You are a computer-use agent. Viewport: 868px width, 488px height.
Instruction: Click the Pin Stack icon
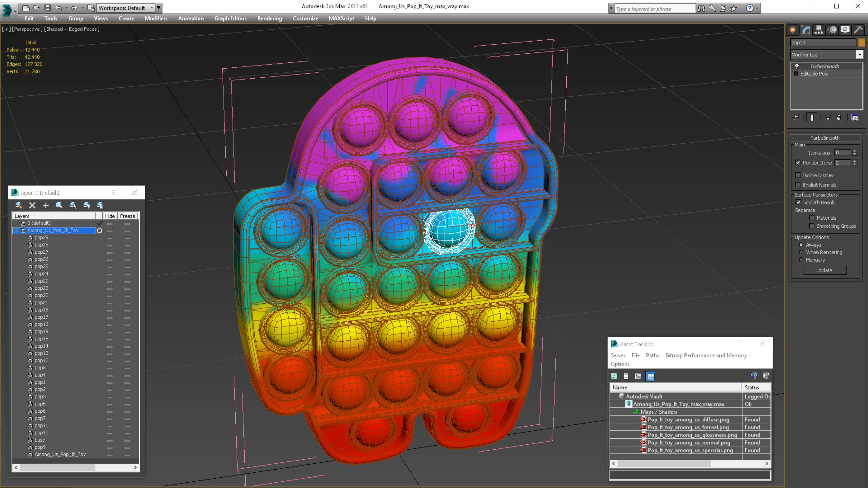point(796,117)
